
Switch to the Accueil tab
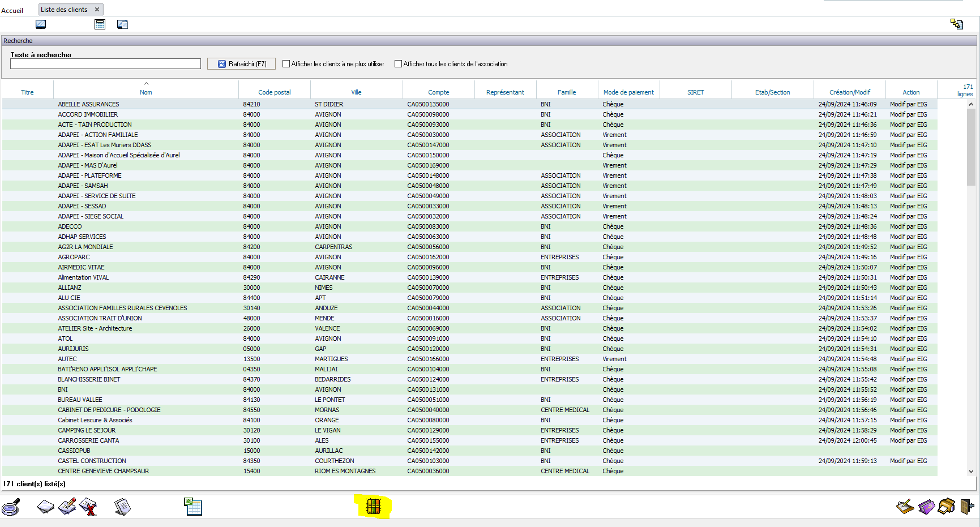click(x=12, y=10)
